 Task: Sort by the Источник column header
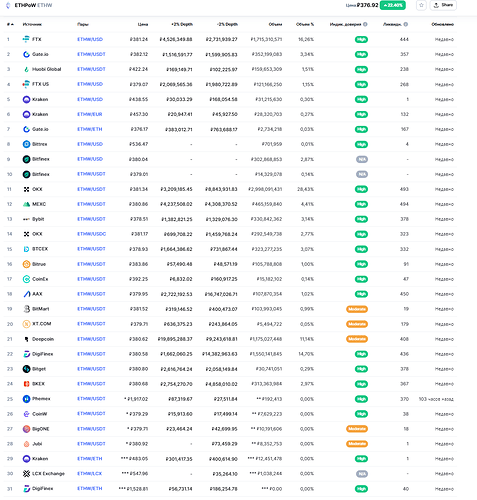32,24
